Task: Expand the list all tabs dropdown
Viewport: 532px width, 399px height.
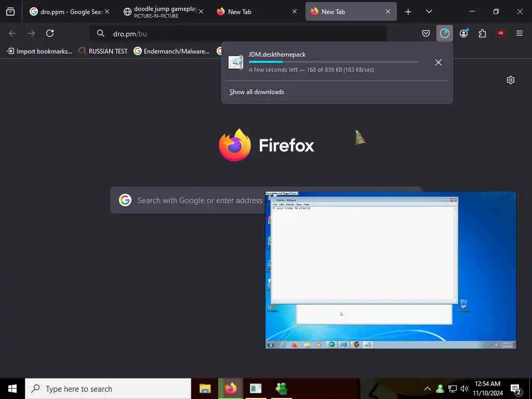Action: 429,11
